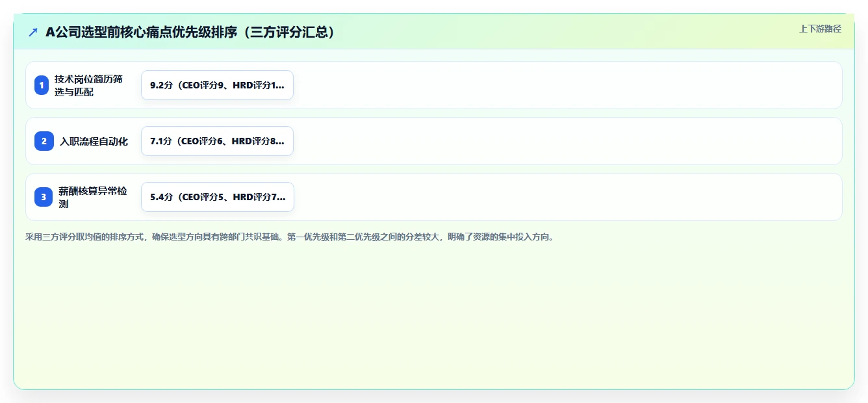868x403 pixels.
Task: Open the 9.2分 score chip
Action: tap(217, 85)
